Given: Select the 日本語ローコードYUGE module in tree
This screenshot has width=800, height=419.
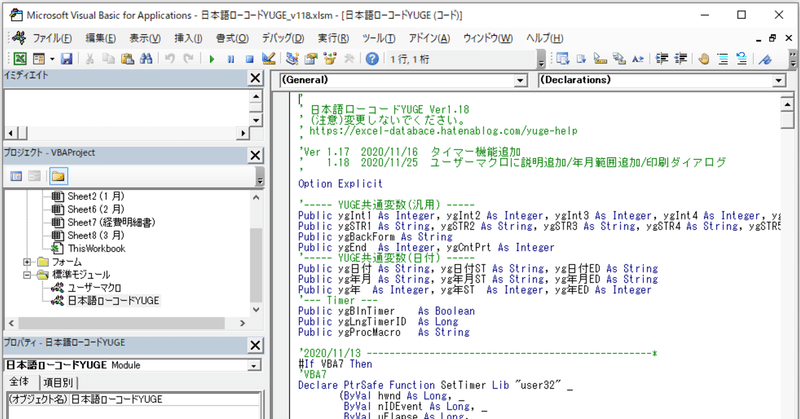Looking at the screenshot, I should pyautogui.click(x=114, y=301).
